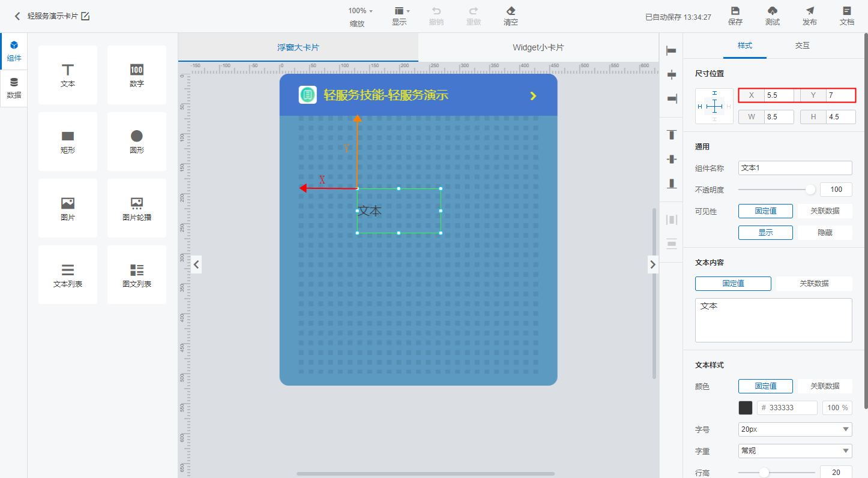Click the yellow chevron in card header

533,96
